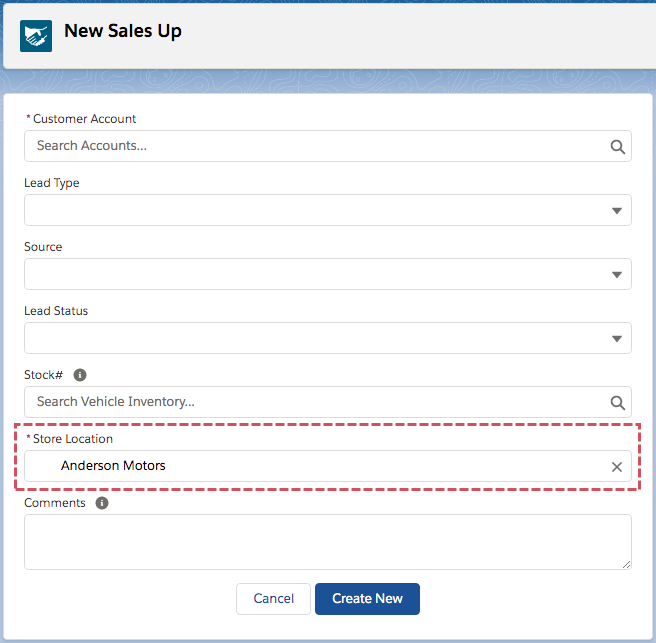The width and height of the screenshot is (656, 643).
Task: Clear the Anderson Motors store location
Action: 617,467
